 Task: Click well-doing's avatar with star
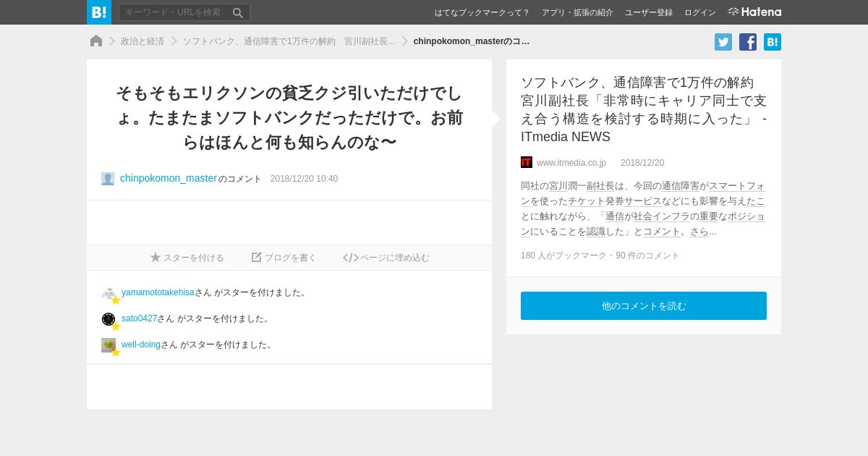coord(110,347)
